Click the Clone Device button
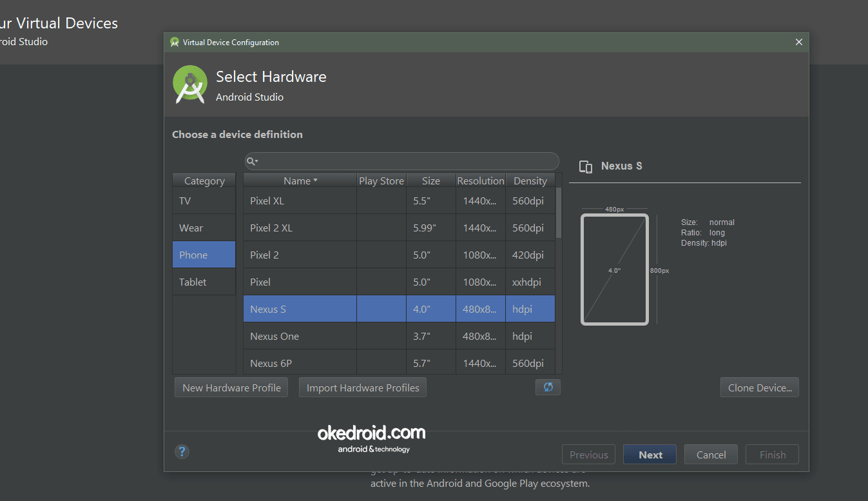The image size is (868, 501). 760,388
